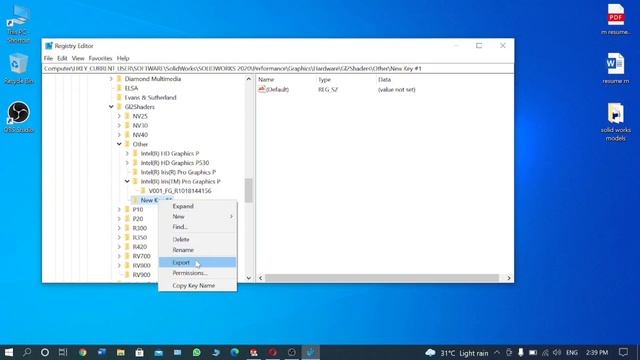Screen dimensions: 640x360
Task: Open Help menu in Registry Editor
Action: [123, 58]
